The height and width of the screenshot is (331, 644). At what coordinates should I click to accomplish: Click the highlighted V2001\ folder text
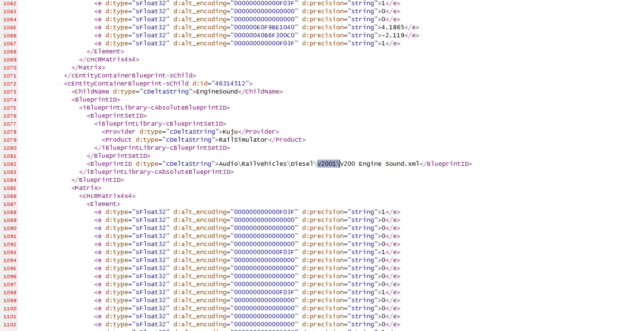tap(328, 164)
